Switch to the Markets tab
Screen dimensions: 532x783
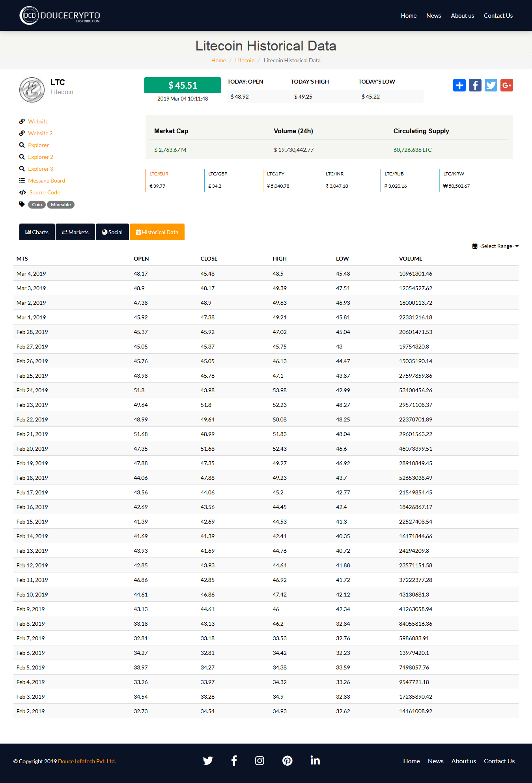(75, 232)
